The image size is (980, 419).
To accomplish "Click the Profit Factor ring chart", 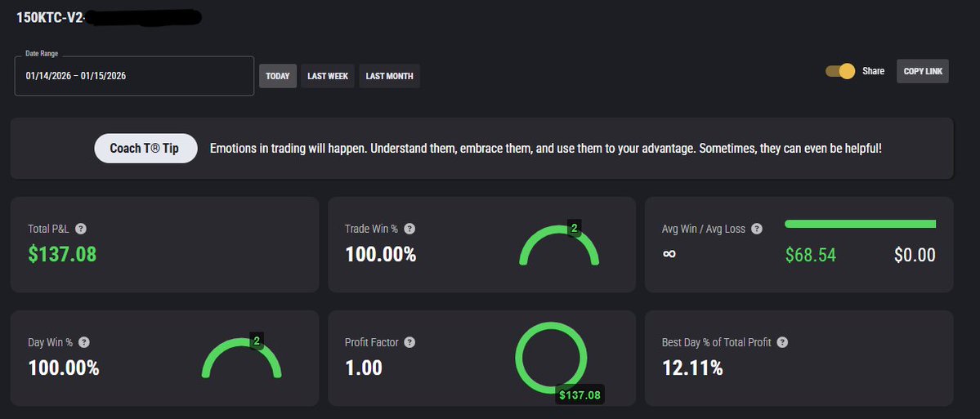I will (x=551, y=358).
